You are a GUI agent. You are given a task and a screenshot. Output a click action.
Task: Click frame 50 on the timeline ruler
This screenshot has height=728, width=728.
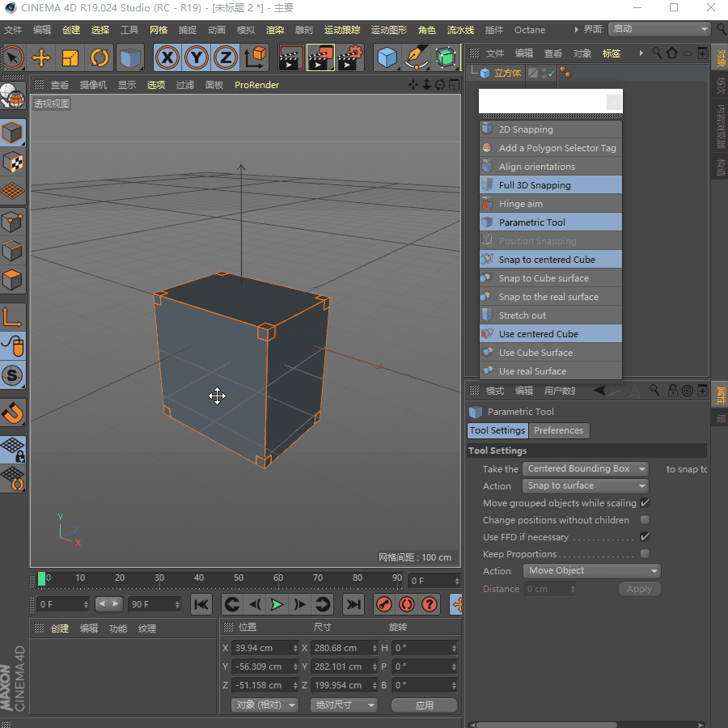239,578
